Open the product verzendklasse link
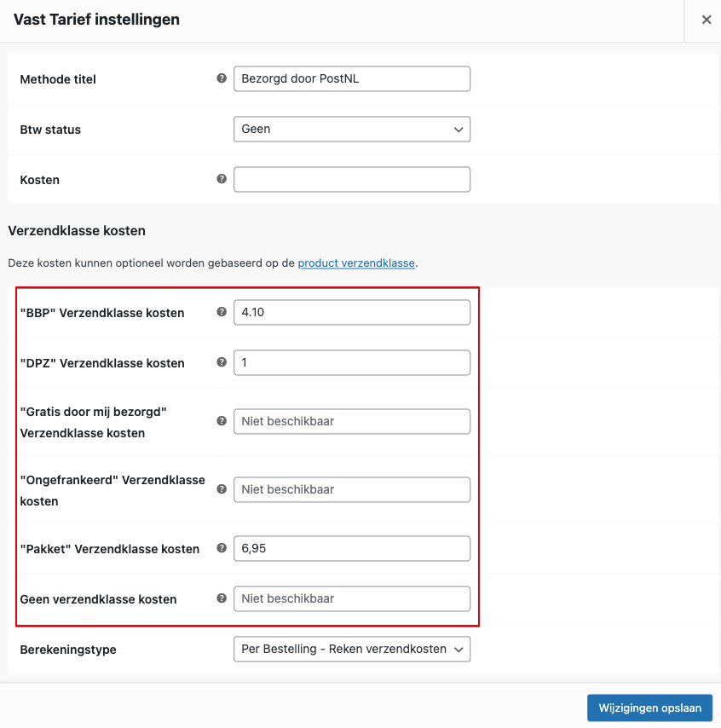This screenshot has width=721, height=728. click(x=356, y=263)
